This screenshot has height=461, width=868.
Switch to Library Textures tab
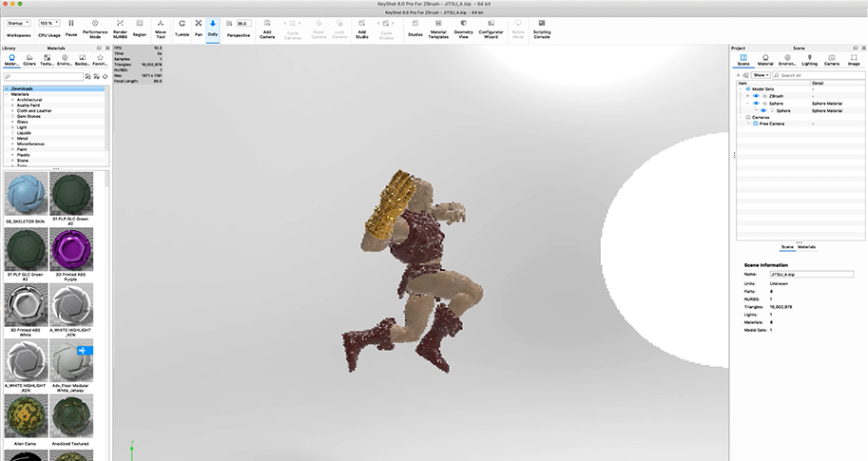47,60
